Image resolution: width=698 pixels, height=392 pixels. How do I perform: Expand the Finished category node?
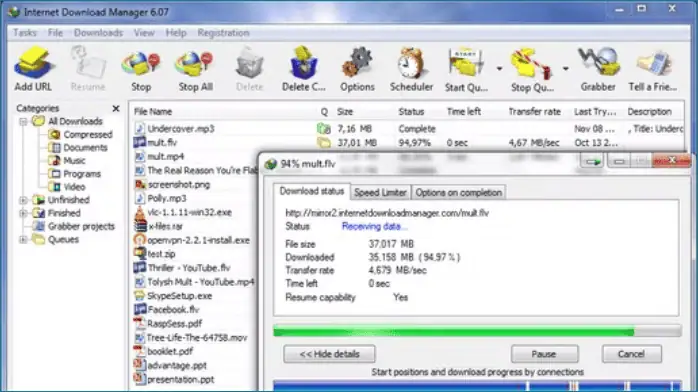tap(23, 213)
